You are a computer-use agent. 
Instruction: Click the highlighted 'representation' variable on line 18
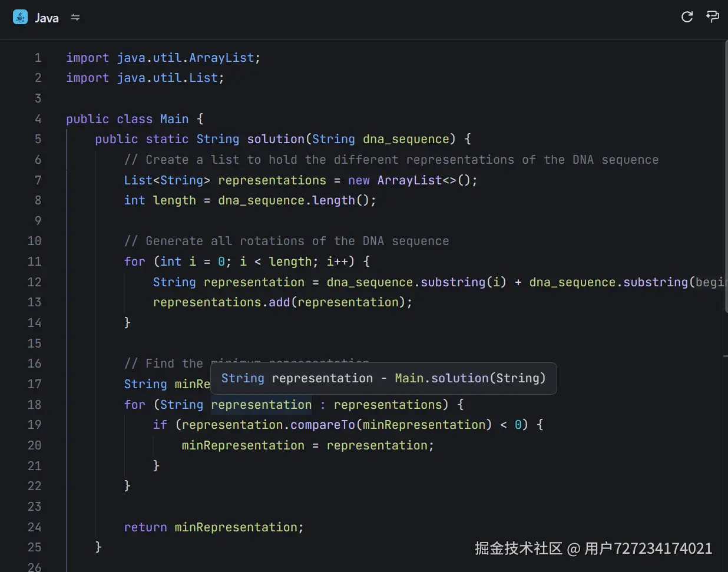tap(261, 405)
